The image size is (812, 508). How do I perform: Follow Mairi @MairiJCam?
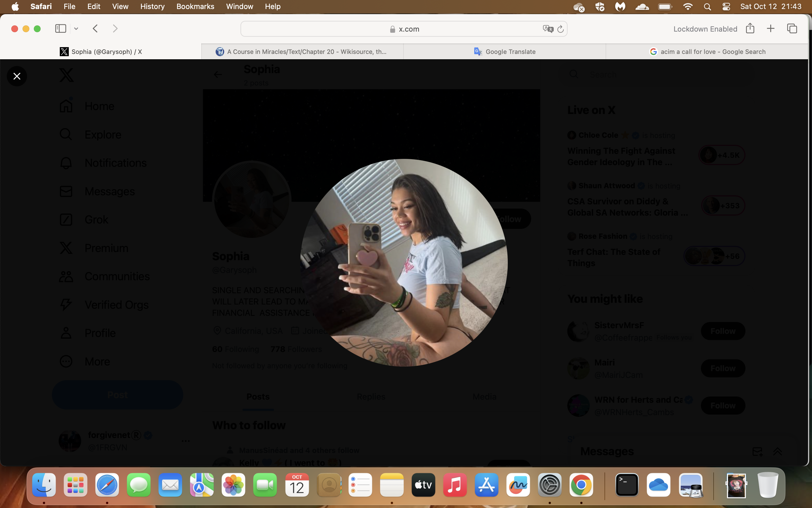point(723,369)
